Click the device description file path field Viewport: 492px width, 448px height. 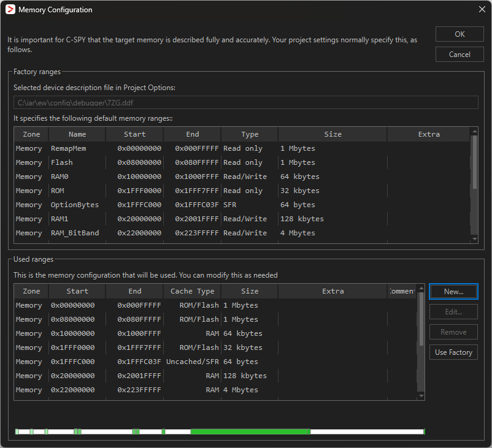(245, 102)
